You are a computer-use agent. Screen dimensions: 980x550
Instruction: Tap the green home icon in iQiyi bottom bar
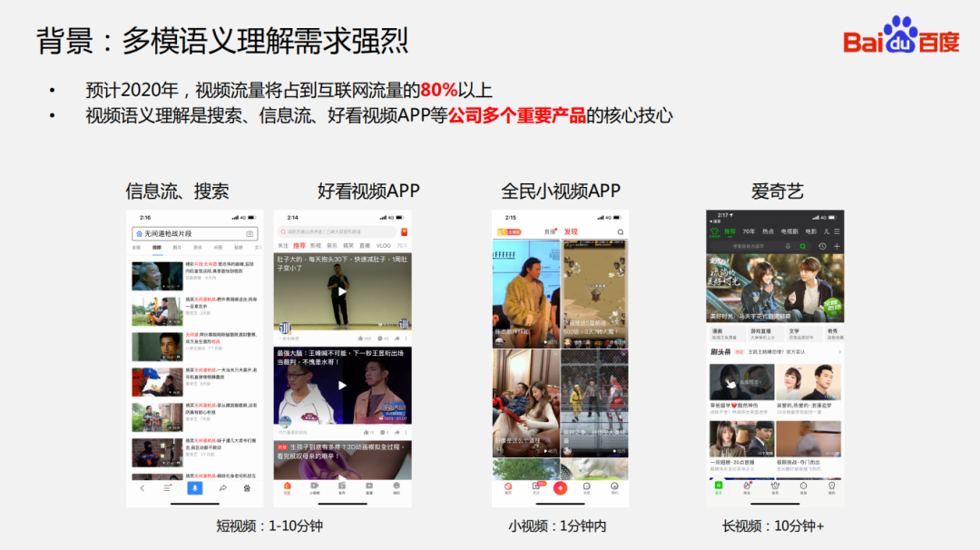click(718, 486)
